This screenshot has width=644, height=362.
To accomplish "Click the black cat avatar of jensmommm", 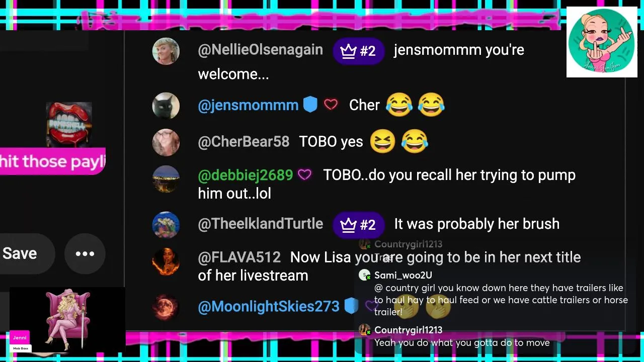I will coord(166,106).
